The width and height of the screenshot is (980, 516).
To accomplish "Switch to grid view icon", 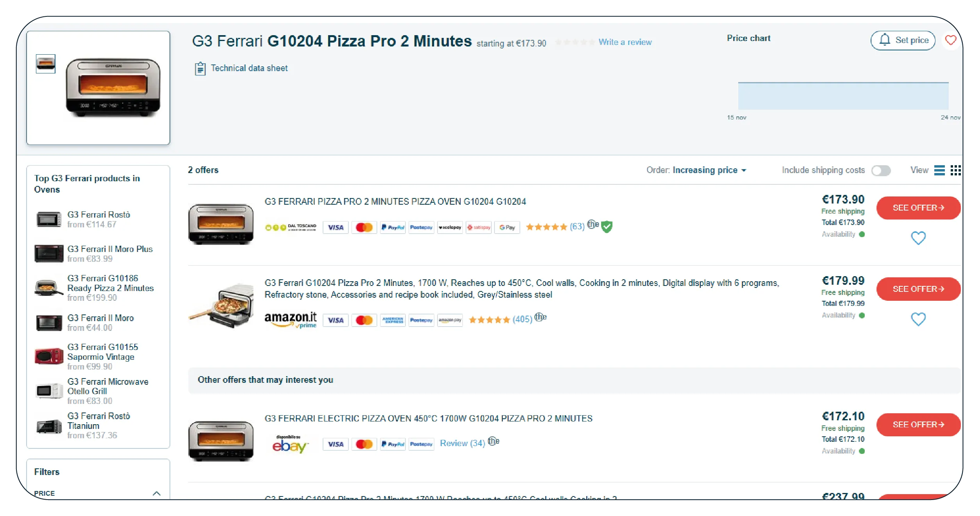I will (955, 170).
